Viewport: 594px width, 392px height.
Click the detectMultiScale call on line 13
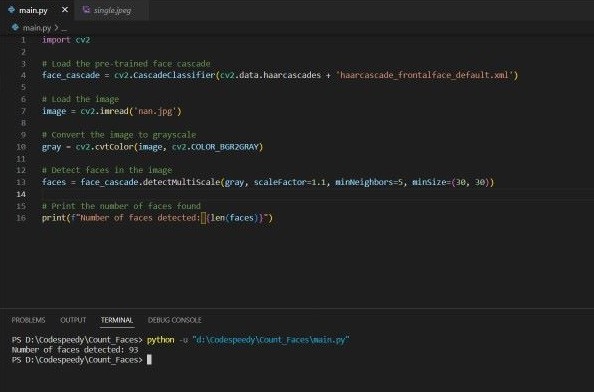181,182
